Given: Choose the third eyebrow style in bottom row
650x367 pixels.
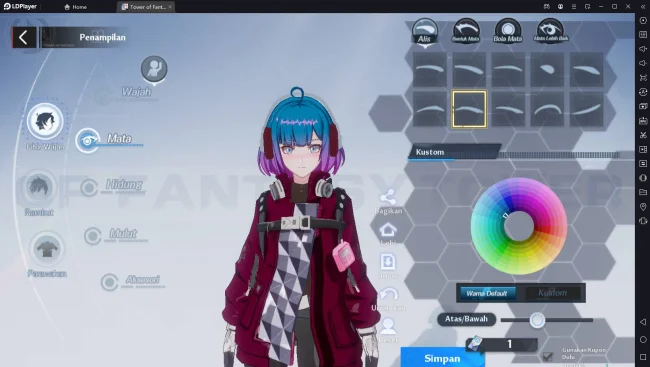Looking at the screenshot, I should pos(508,109).
